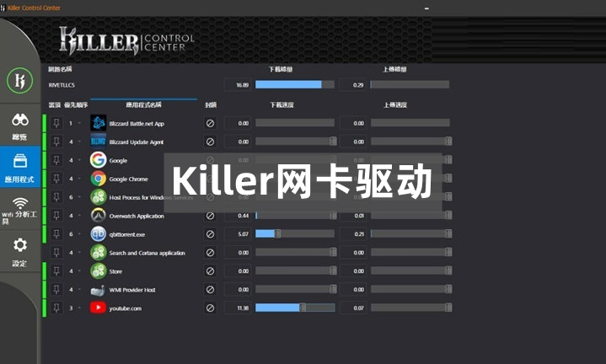Click the Blizzard Battle.net App icon
This screenshot has width=606, height=364.
99,123
